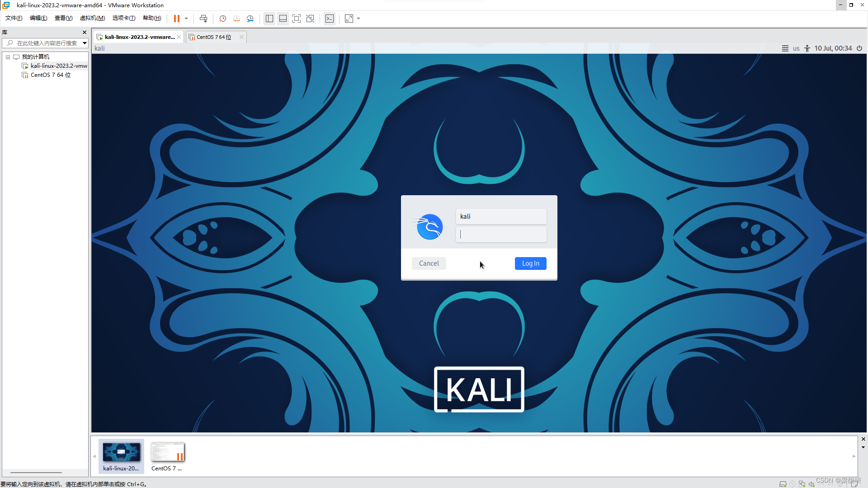Toggle the thumbnail bar view
Viewport: 868px width, 488px height.
click(x=283, y=19)
